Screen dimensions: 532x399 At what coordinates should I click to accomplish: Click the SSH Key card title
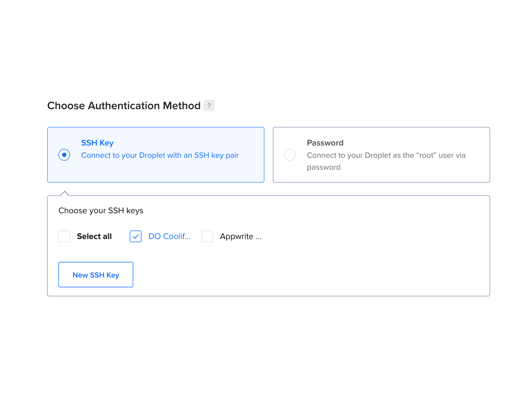97,143
